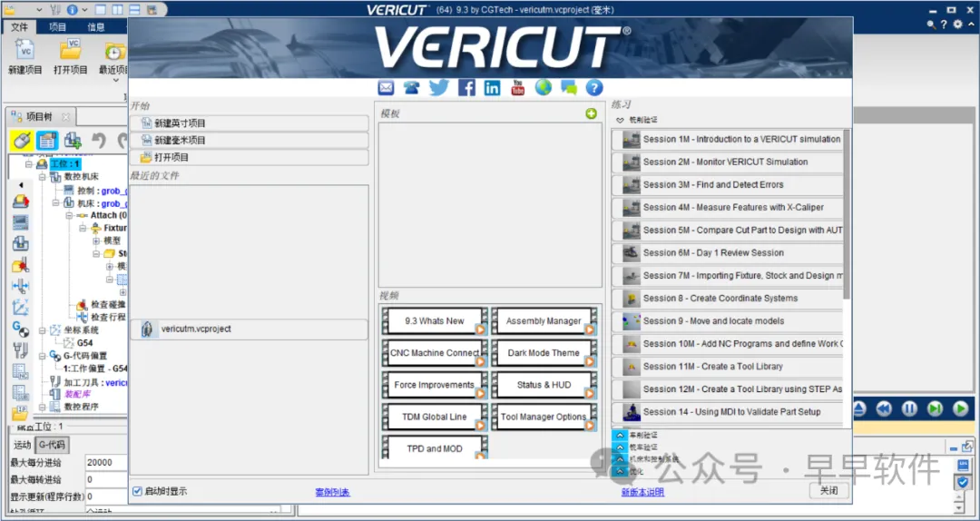Click the exercises list vertical scrollbar
This screenshot has width=980, height=521.
point(847,214)
